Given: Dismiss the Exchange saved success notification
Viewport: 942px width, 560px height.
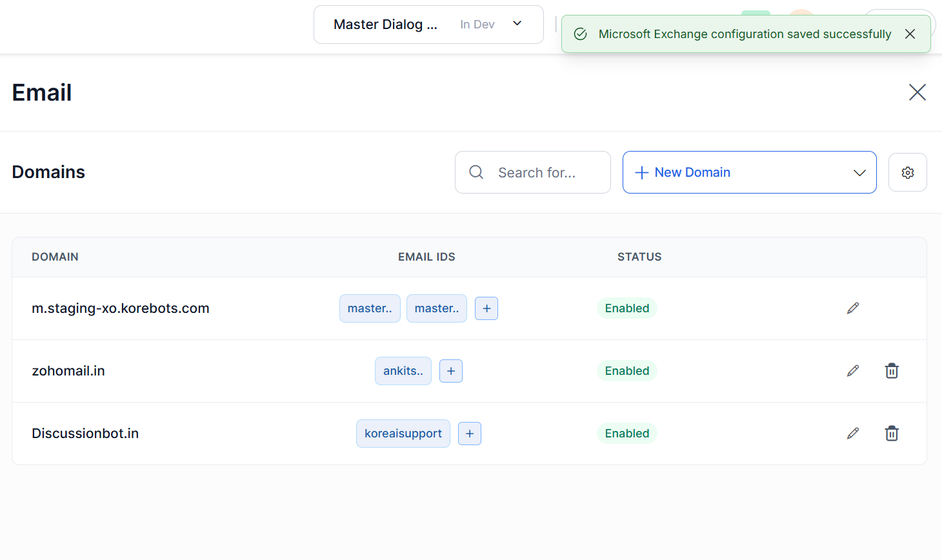Looking at the screenshot, I should tap(910, 34).
